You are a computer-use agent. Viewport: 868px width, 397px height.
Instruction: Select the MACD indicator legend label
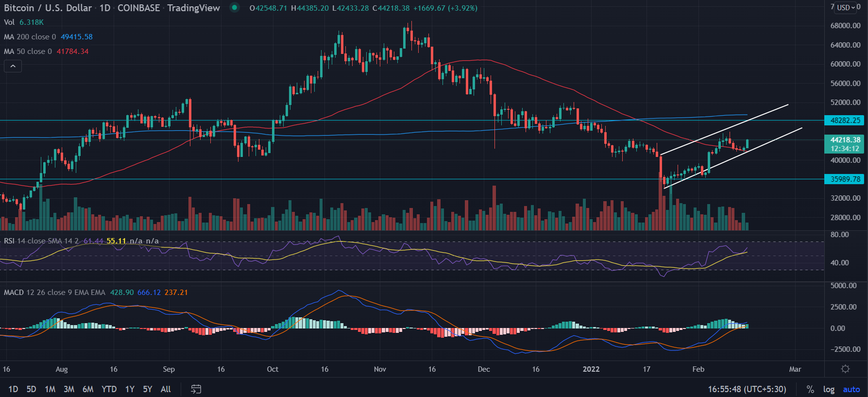pyautogui.click(x=14, y=293)
